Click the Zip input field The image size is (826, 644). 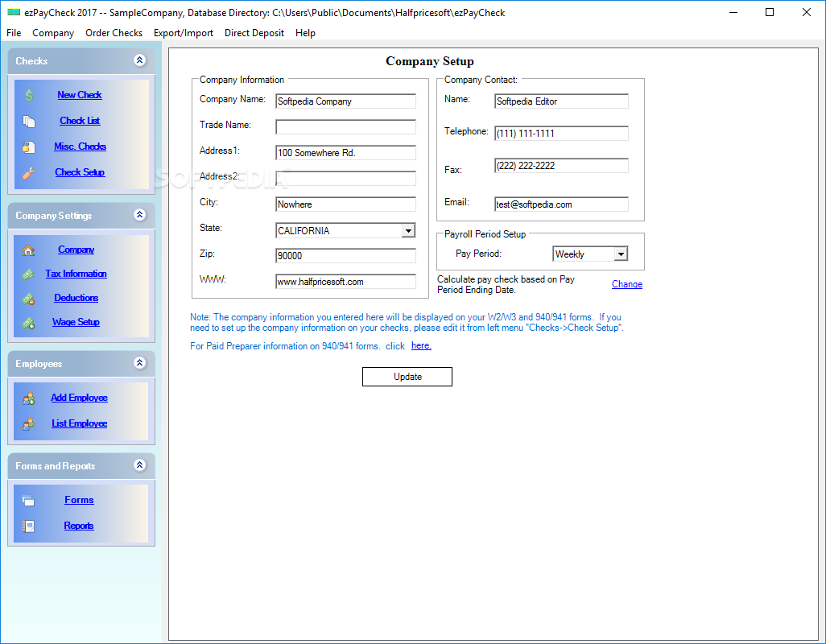pos(345,256)
